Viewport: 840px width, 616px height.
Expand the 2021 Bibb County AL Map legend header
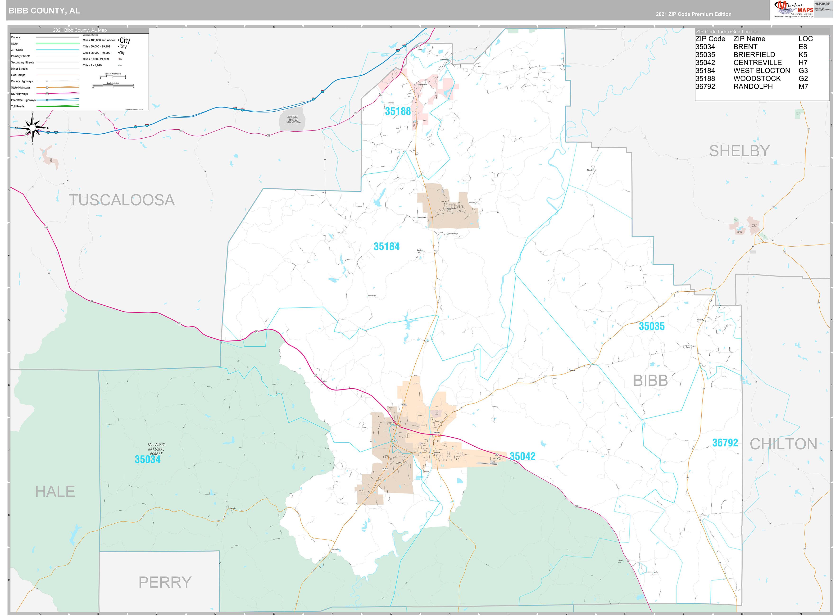[x=79, y=30]
